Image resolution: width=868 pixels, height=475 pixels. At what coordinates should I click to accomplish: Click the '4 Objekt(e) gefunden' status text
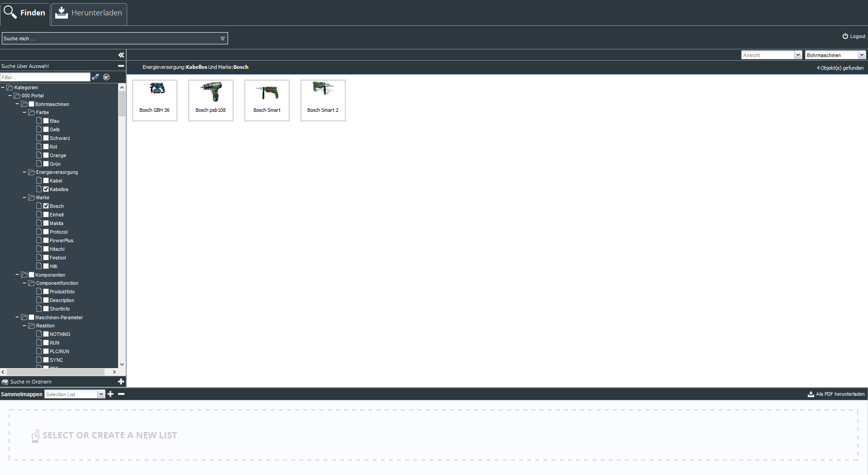point(840,68)
